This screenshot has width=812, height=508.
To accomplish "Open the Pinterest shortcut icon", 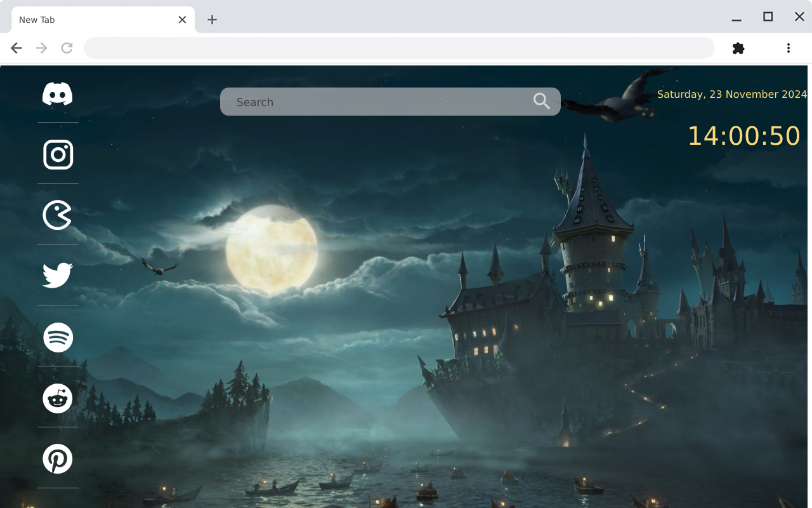I will click(58, 458).
